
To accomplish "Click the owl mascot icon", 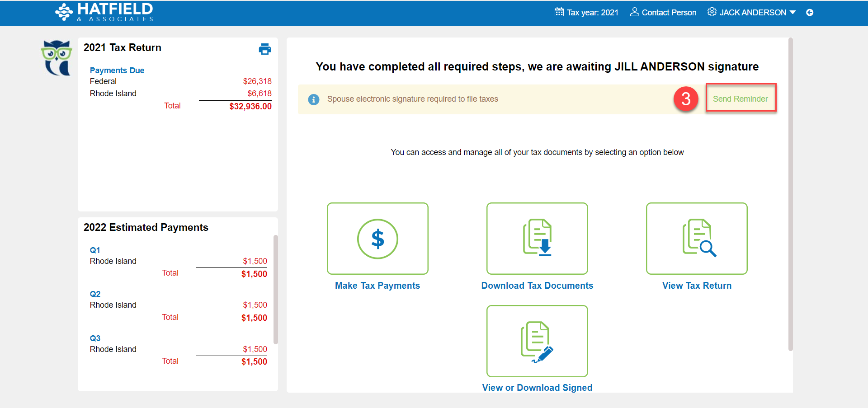I will tap(57, 58).
